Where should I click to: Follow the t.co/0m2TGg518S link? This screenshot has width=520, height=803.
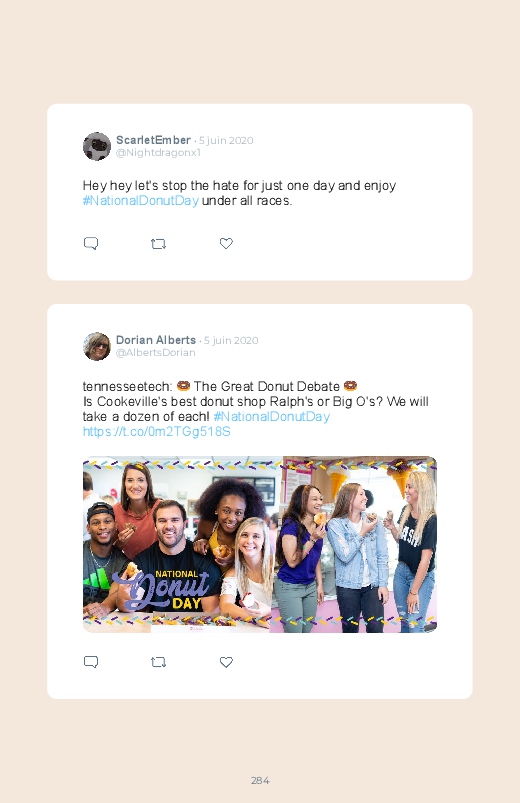click(157, 432)
